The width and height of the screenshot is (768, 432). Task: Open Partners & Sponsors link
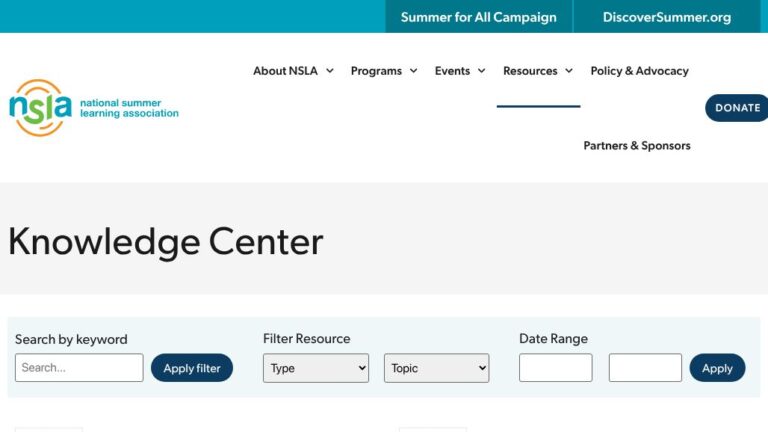tap(637, 145)
